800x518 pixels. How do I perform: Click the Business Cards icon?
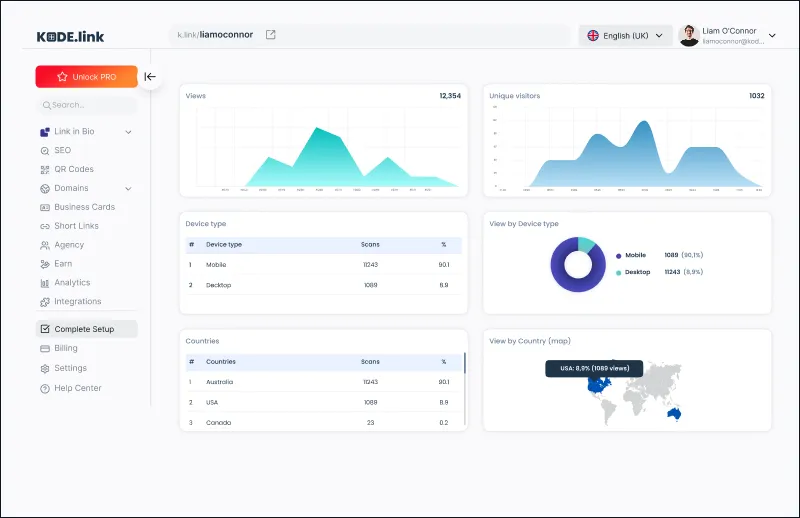click(x=45, y=207)
